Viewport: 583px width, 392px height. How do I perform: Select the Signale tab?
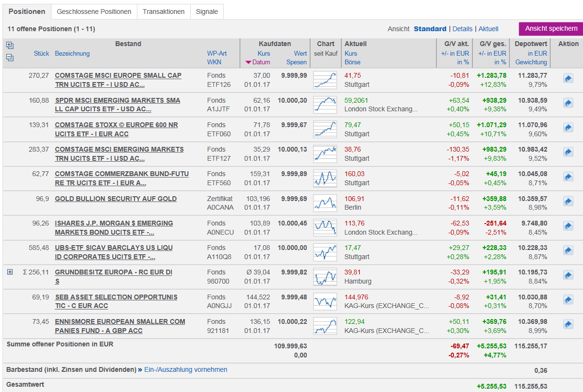pos(206,12)
